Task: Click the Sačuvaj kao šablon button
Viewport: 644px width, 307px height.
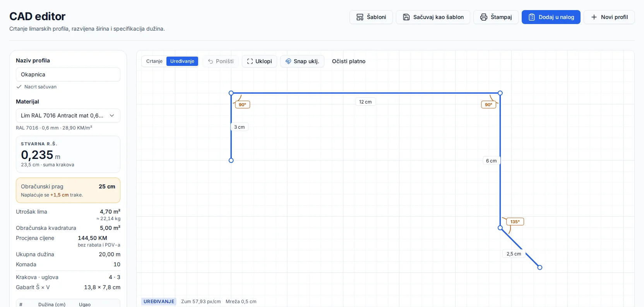Action: coord(433,17)
